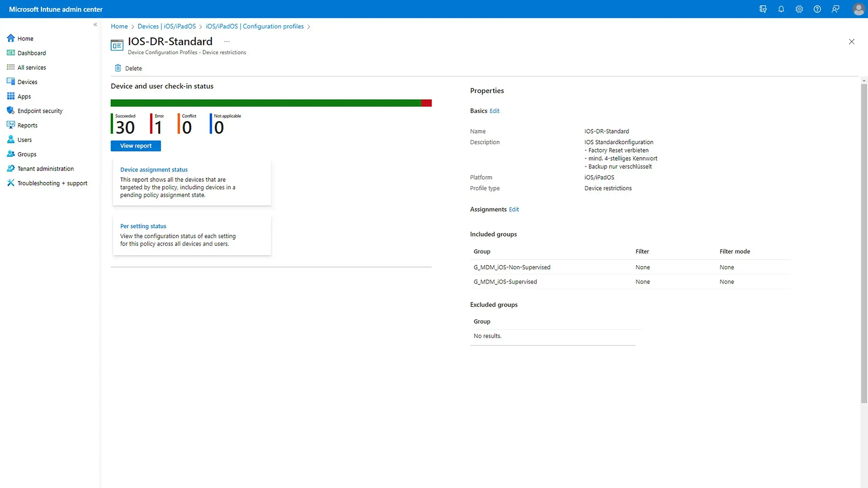Click the scrollbar up arrow

pyautogui.click(x=864, y=80)
